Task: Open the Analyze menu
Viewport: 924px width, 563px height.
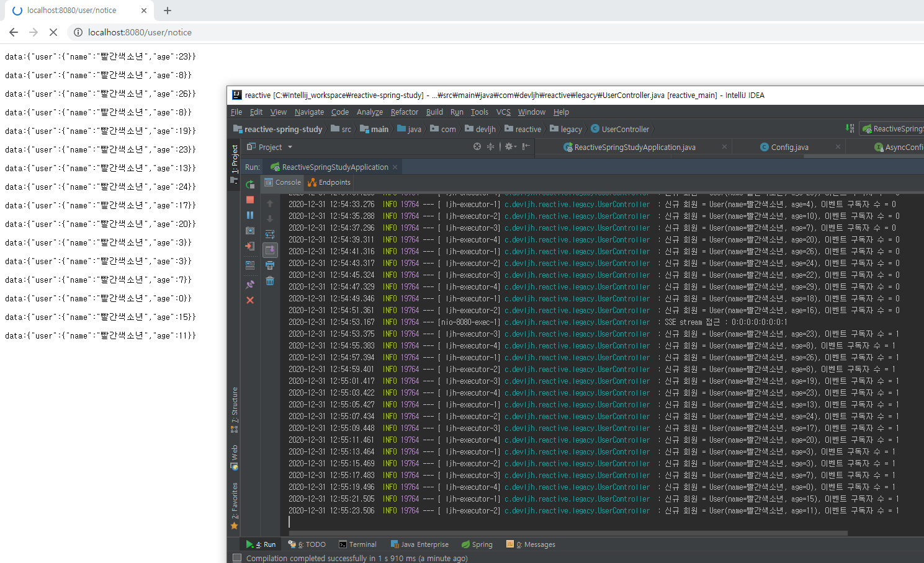Action: pos(370,112)
